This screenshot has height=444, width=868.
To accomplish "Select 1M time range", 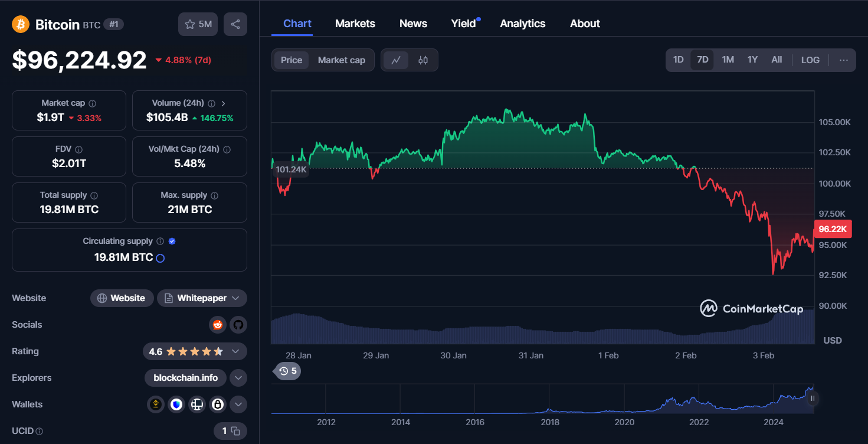I will [728, 60].
